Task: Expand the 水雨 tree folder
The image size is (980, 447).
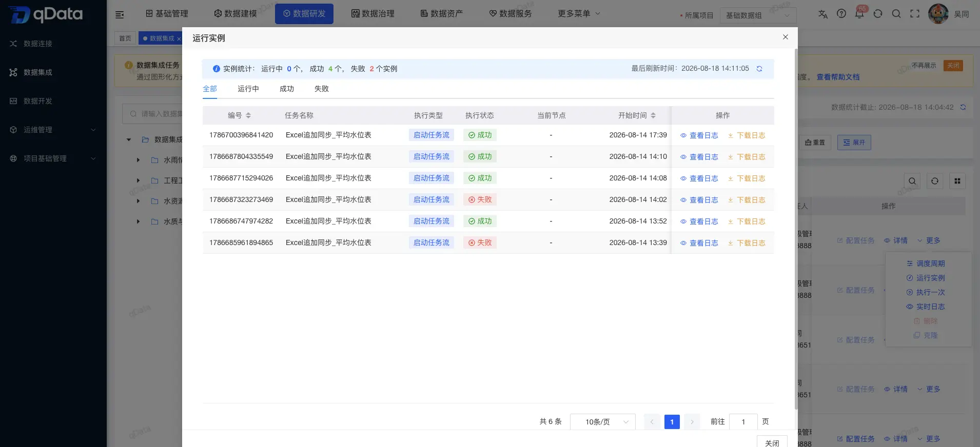Action: [138, 160]
